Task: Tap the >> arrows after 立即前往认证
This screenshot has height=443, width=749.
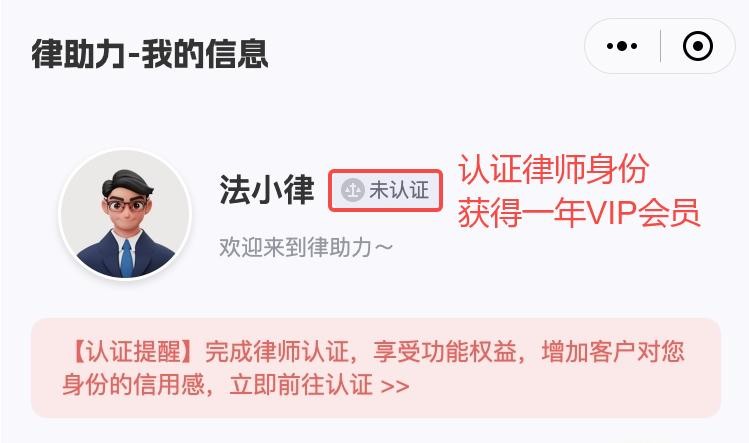Action: point(395,386)
